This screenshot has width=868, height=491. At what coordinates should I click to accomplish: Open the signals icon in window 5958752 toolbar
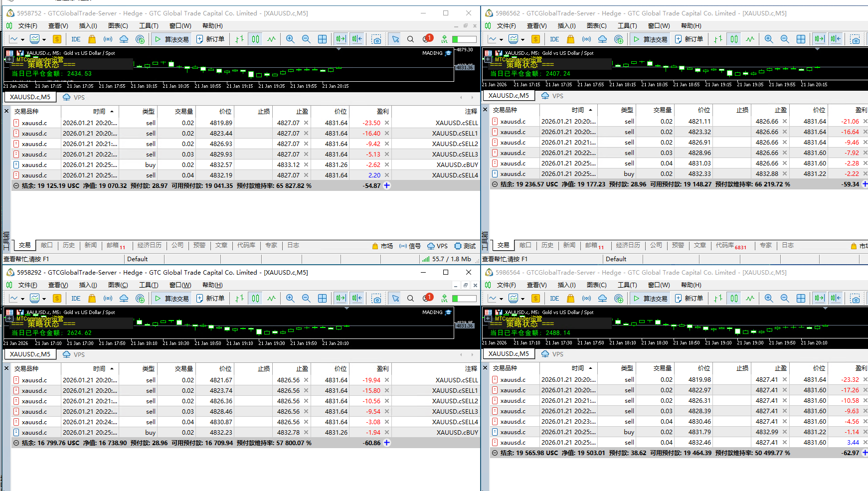tap(108, 39)
